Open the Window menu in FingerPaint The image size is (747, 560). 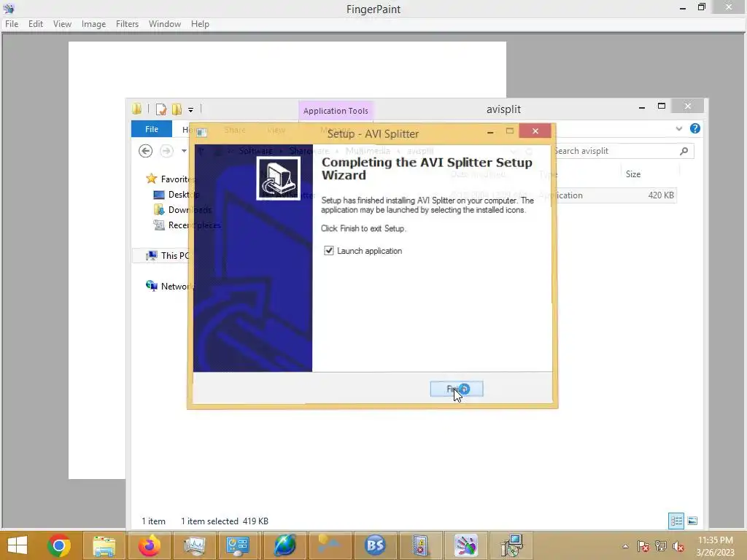click(x=165, y=24)
